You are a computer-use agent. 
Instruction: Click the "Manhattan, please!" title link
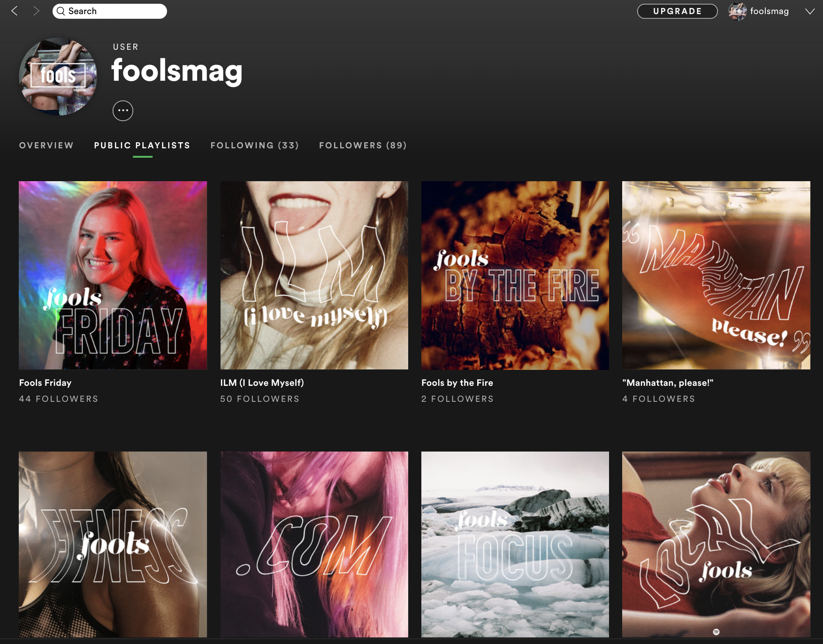pyautogui.click(x=668, y=383)
